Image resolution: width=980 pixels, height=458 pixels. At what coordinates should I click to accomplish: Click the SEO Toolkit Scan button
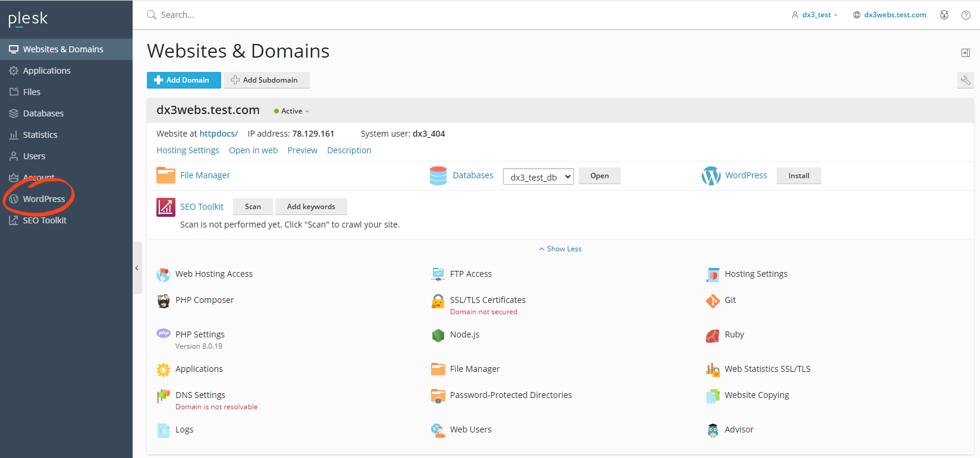point(253,207)
